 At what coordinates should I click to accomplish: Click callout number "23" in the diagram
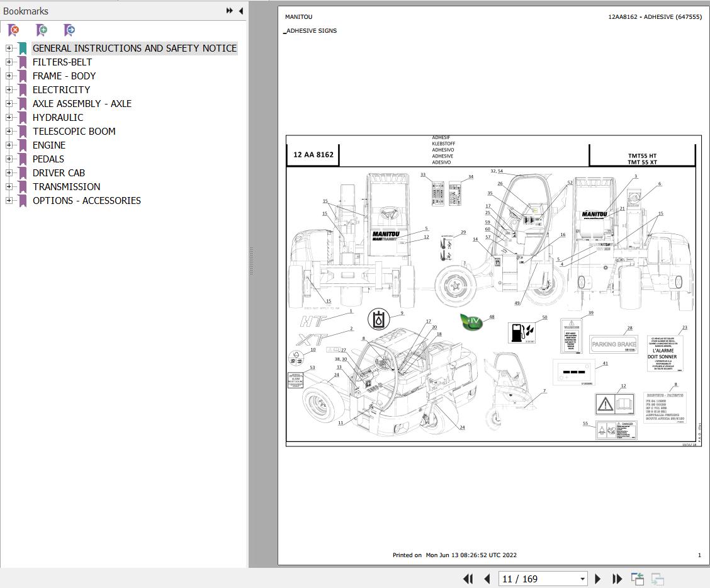[x=685, y=327]
